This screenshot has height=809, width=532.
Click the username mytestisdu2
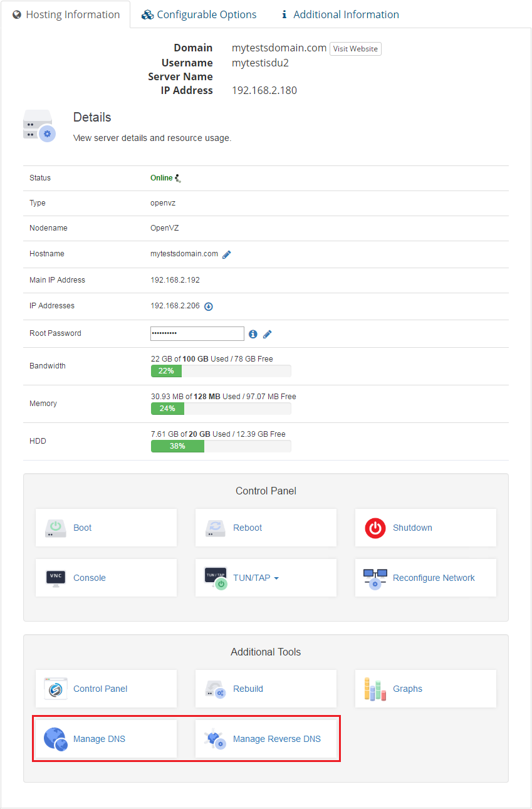(260, 63)
